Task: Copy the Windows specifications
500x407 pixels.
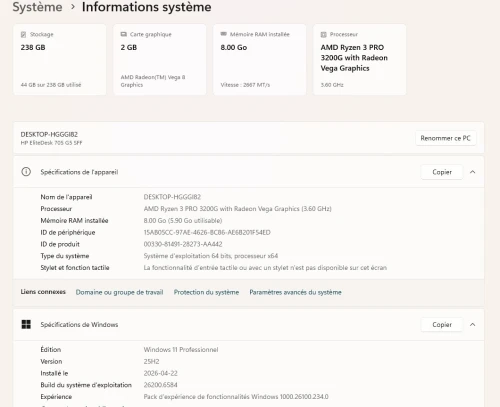Action: tap(442, 325)
